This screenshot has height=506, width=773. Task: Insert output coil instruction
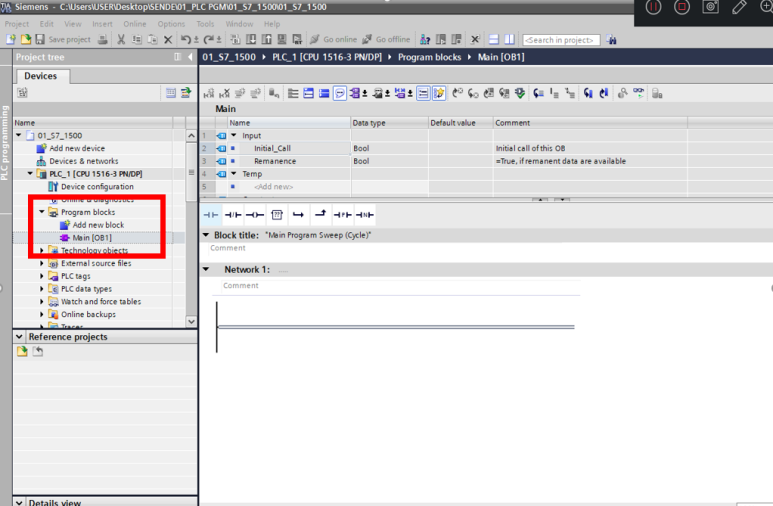coord(255,215)
